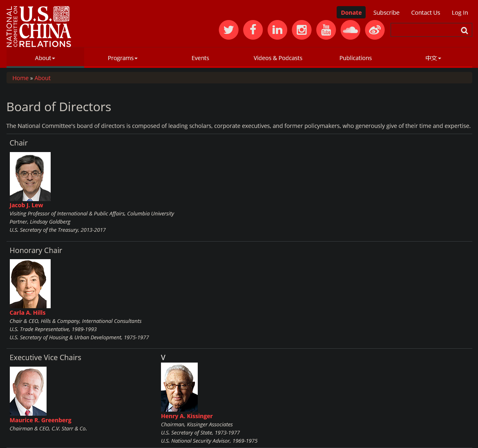Click 'U.S. Secretary of State, 1973-1977' text

200,433
